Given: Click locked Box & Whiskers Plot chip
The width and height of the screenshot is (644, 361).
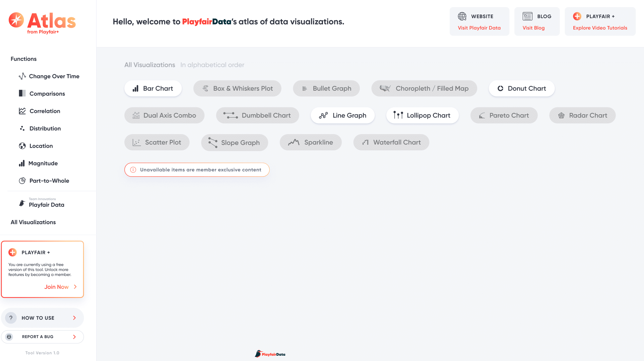Looking at the screenshot, I should click(x=237, y=88).
